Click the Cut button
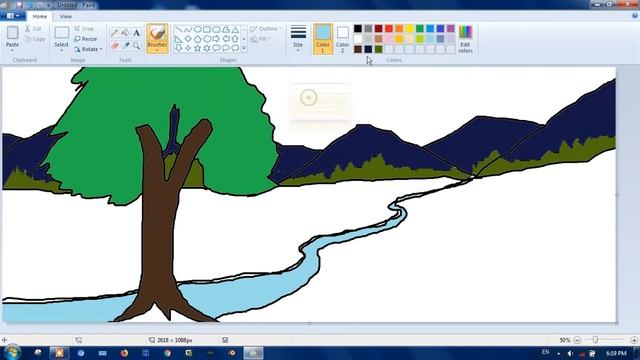Viewport: 640px width, 360px height. (x=33, y=29)
